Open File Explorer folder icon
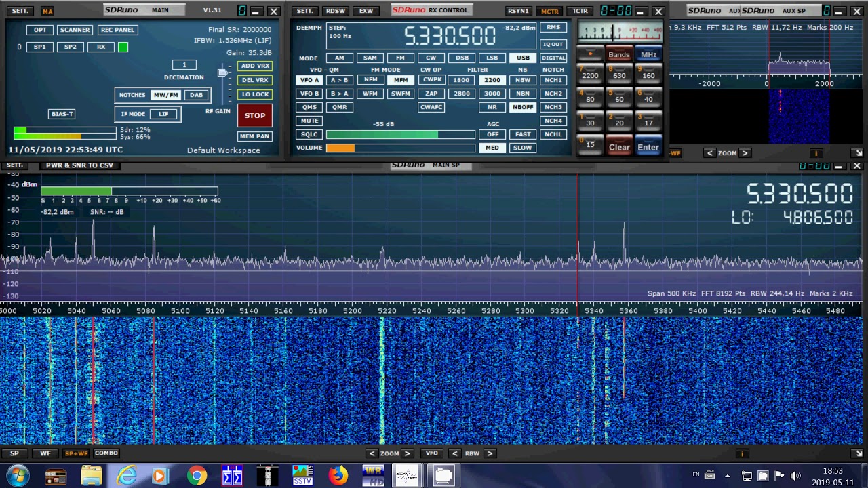The width and height of the screenshot is (868, 488). point(91,476)
